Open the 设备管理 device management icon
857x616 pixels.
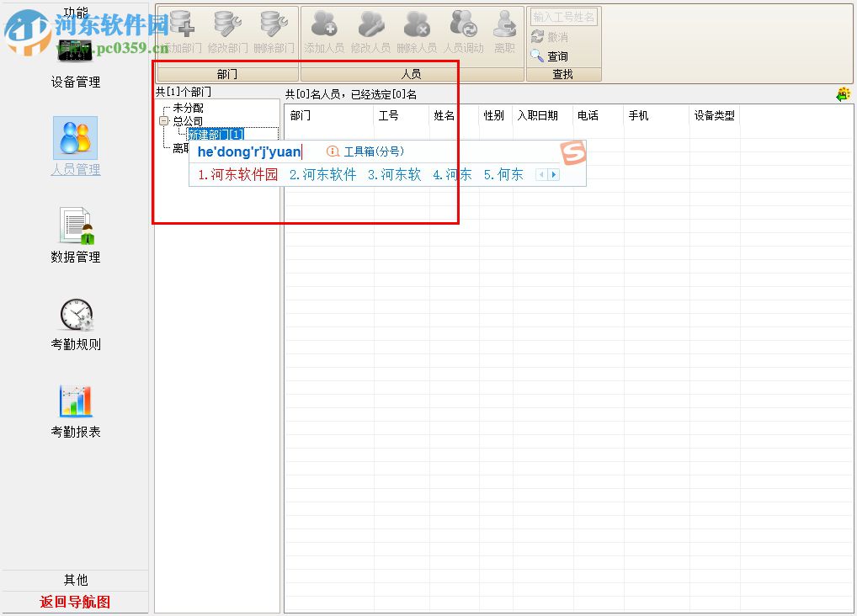tap(75, 50)
